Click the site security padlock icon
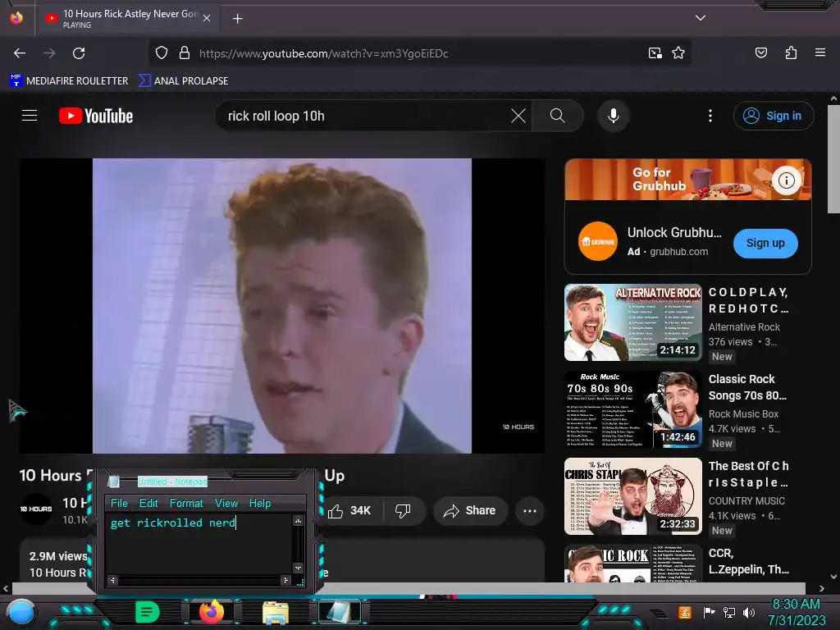This screenshot has height=630, width=840. (185, 53)
